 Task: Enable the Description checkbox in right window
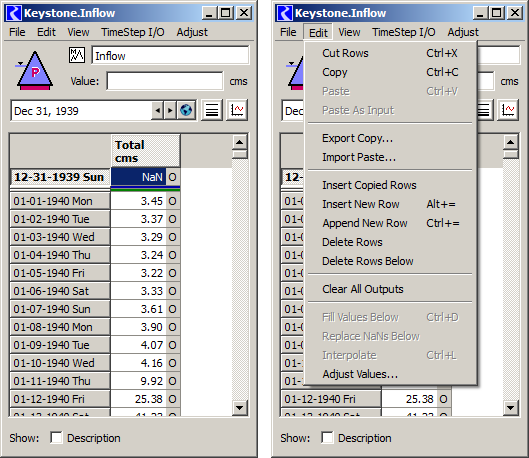click(327, 437)
